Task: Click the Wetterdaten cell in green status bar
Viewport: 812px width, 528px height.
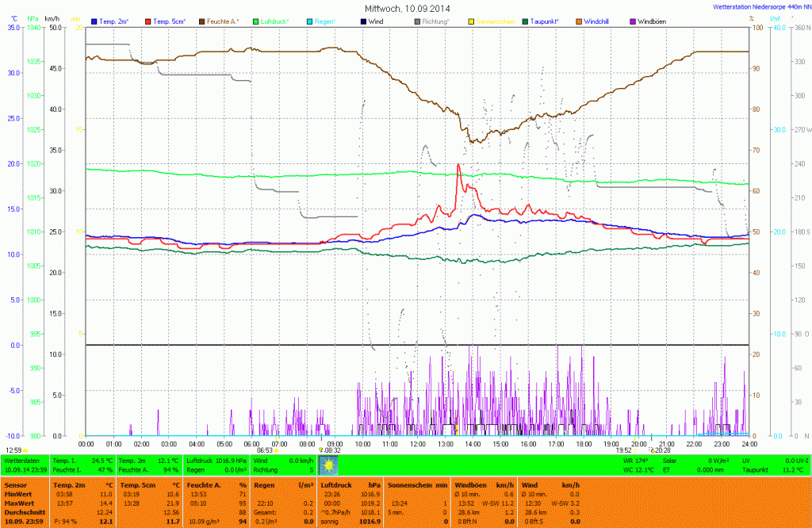Action: 21,460
